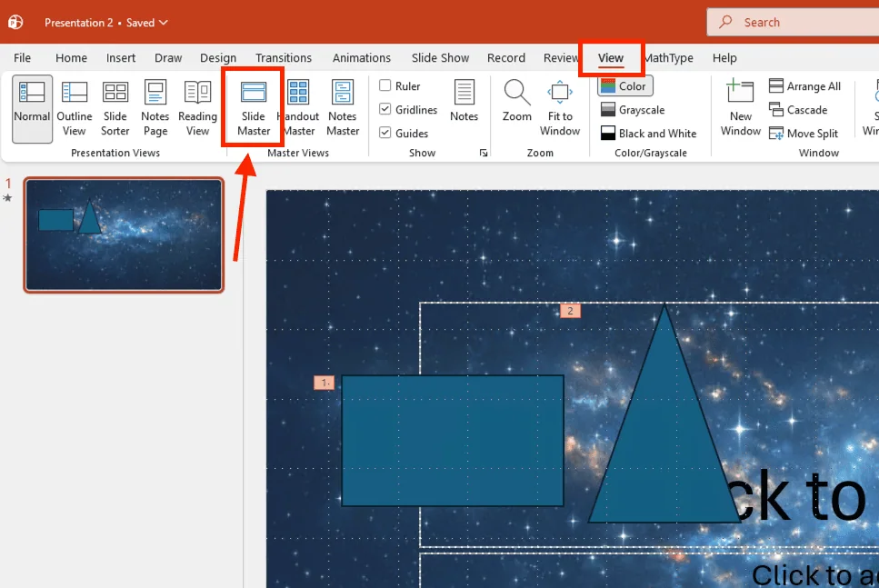879x588 pixels.
Task: Uncheck the Gridlines checkbox
Action: point(385,109)
